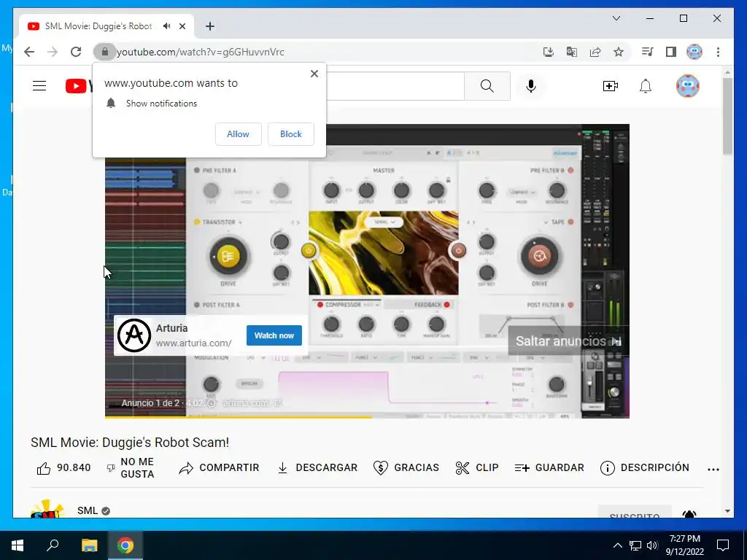Click the Chrome taskbar icon

(x=125, y=545)
